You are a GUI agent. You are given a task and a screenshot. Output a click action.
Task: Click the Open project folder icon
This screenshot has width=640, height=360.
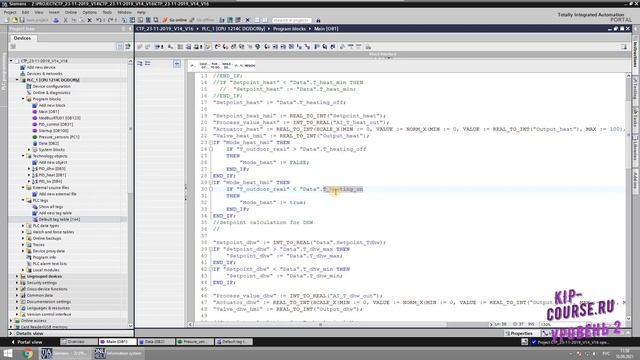click(x=15, y=20)
